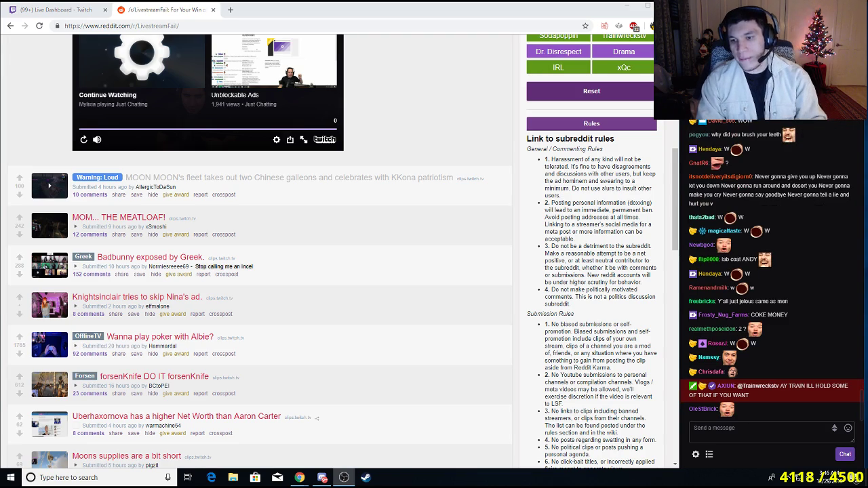Open Steam from the taskbar
The width and height of the screenshot is (868, 488).
[x=366, y=477]
